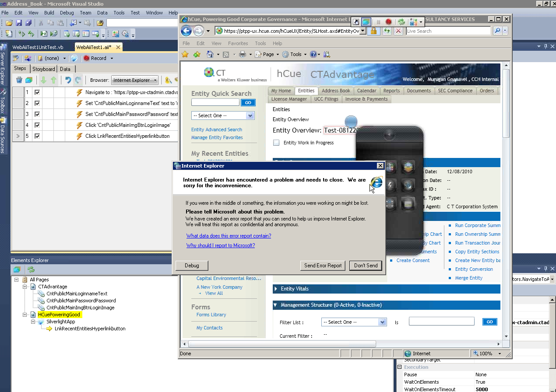Toggle checkbox for step 3 Set CntPublicMainPasswordPassword

(x=37, y=114)
